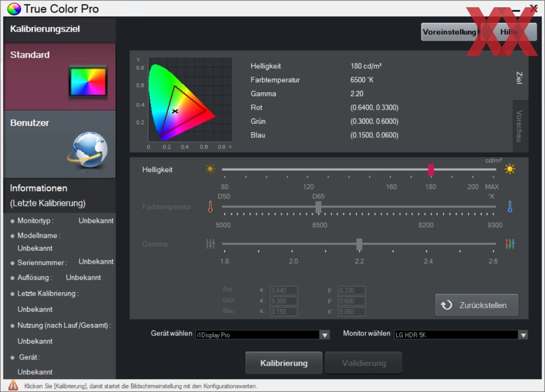Click the Monitortyp info row
The image size is (545, 392).
click(62, 220)
